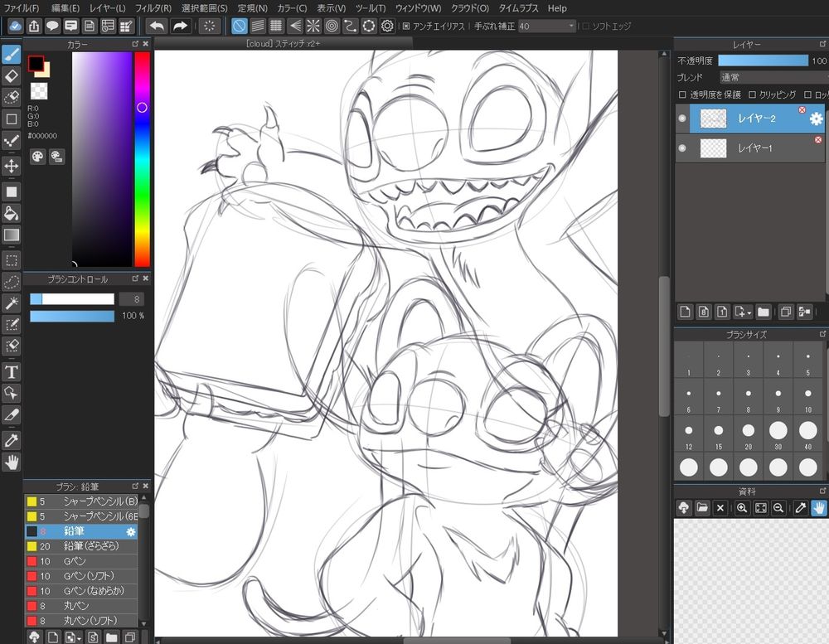
Task: Select the Hand tool in left toolbar
Action: click(x=12, y=462)
